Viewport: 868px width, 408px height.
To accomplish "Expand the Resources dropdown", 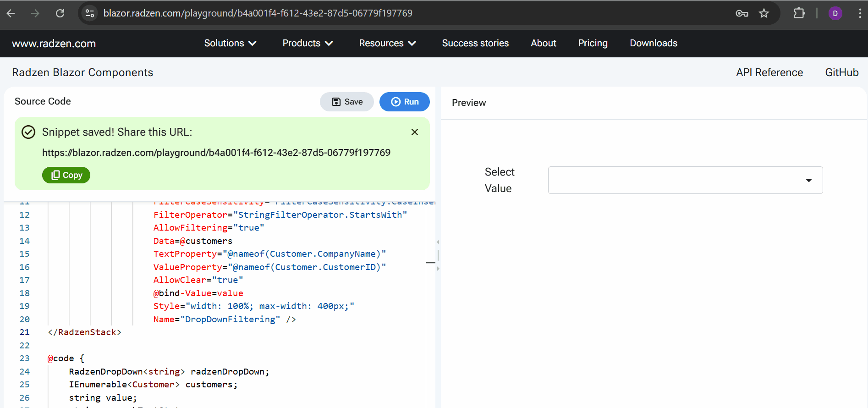I will [x=387, y=43].
